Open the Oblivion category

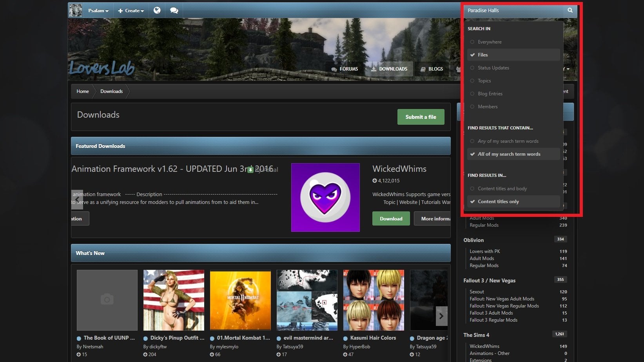coord(473,240)
